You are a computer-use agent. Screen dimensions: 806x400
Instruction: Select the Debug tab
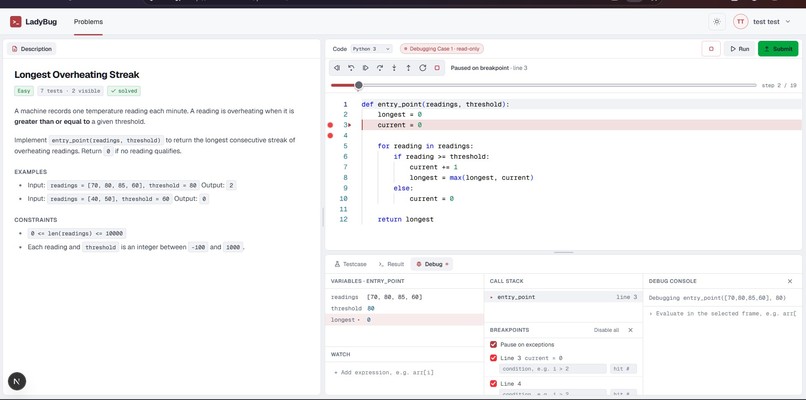point(432,264)
